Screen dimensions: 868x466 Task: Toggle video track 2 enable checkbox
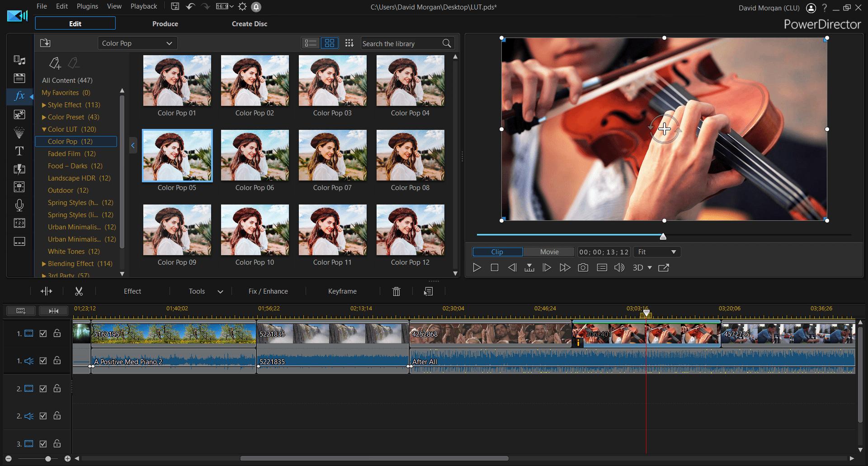click(x=43, y=388)
